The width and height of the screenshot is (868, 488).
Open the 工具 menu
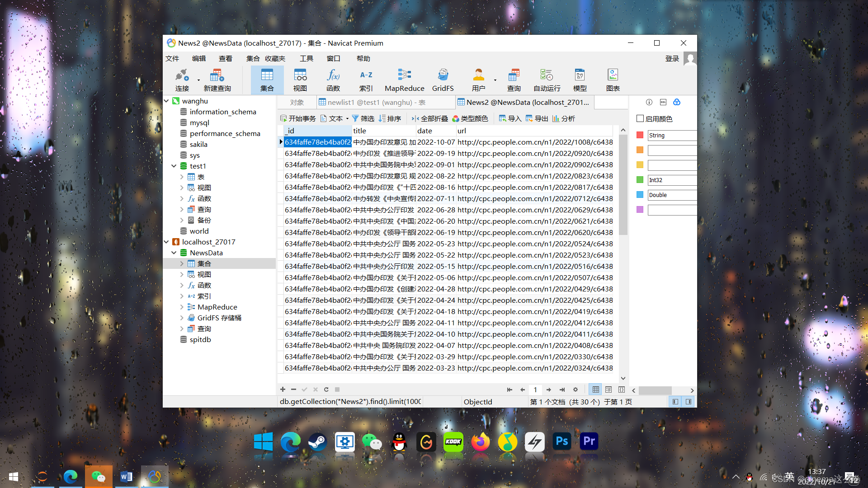point(306,58)
